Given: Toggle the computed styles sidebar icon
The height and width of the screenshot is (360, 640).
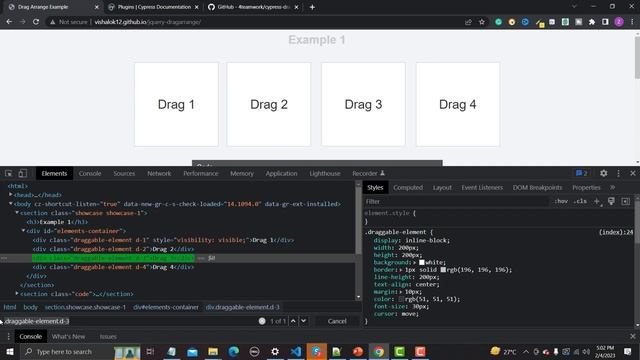Looking at the screenshot, I should (x=625, y=201).
